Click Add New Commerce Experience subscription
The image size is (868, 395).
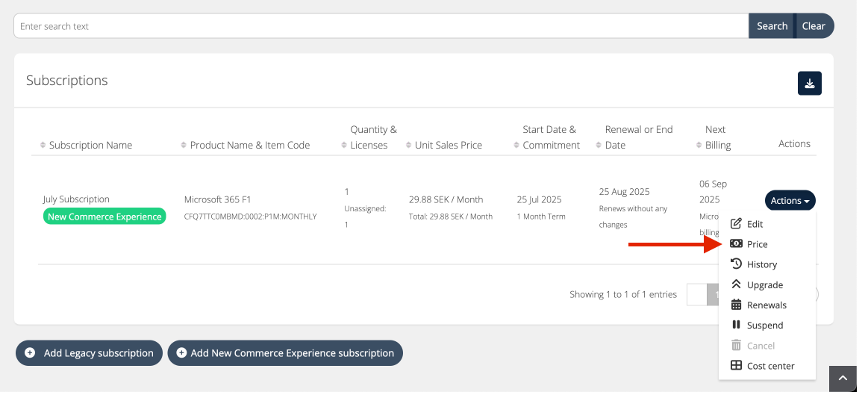click(285, 353)
